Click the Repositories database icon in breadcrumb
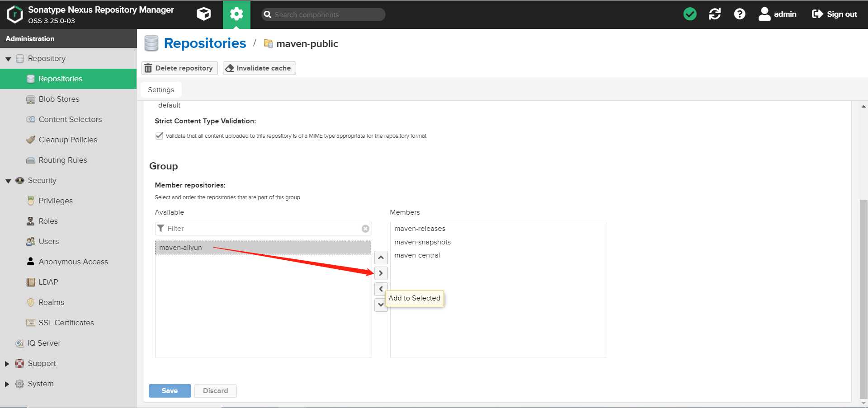The width and height of the screenshot is (868, 408). point(151,43)
